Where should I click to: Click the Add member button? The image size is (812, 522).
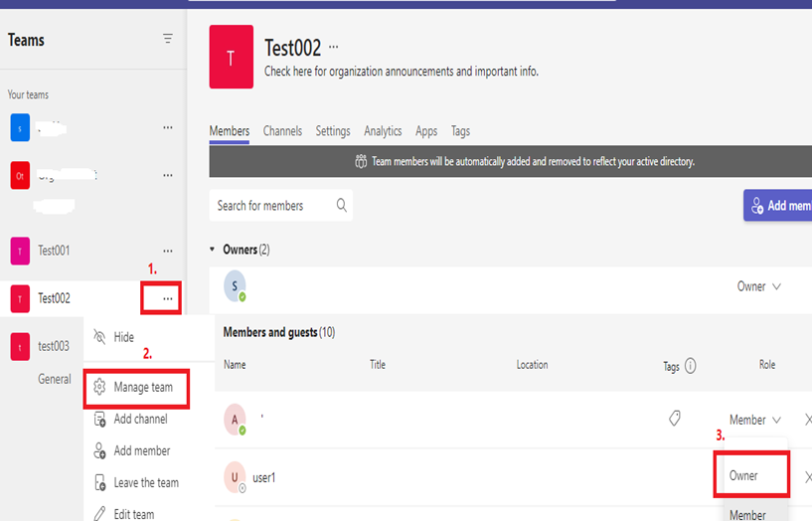point(778,206)
